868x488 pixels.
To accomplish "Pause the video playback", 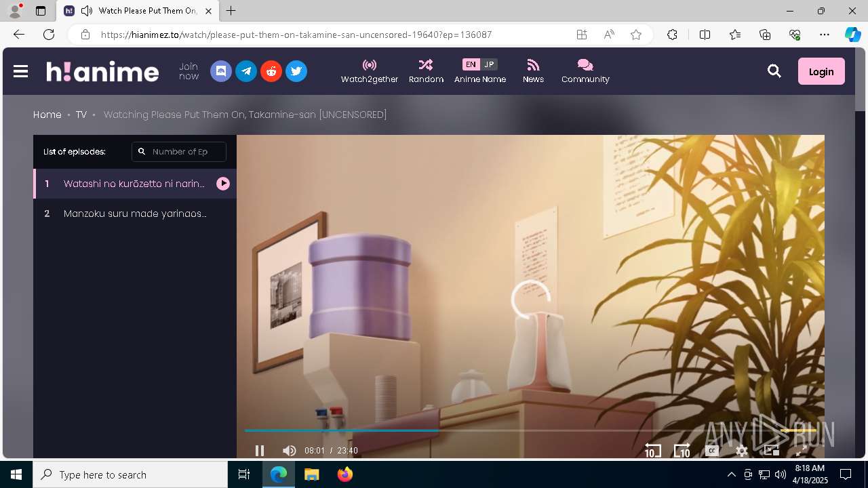I will tap(260, 450).
